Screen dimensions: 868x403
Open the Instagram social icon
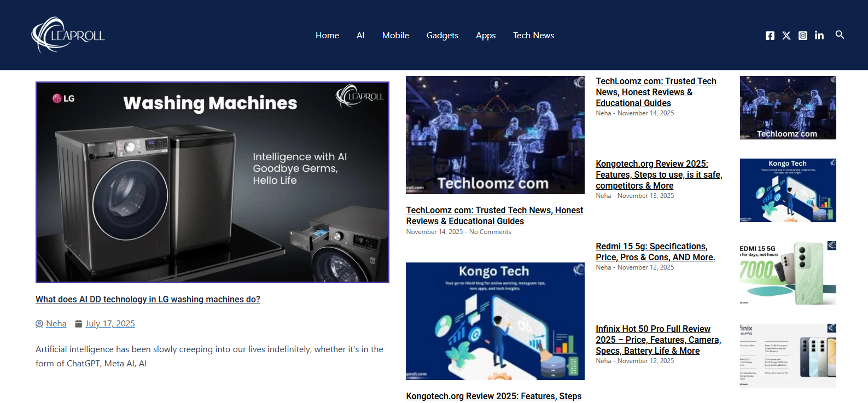(802, 36)
